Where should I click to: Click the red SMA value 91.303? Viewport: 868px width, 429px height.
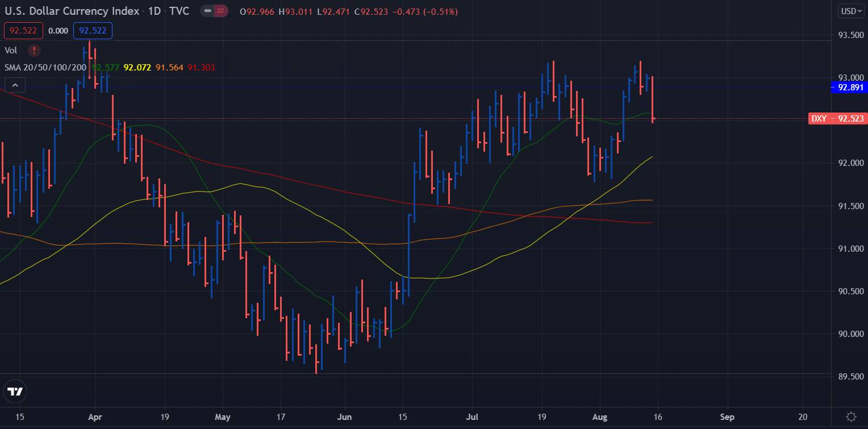[x=201, y=67]
